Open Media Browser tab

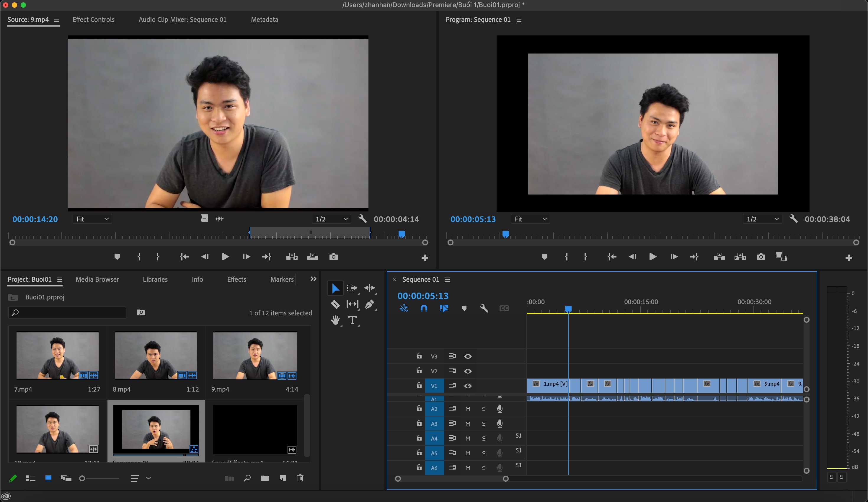tap(97, 279)
